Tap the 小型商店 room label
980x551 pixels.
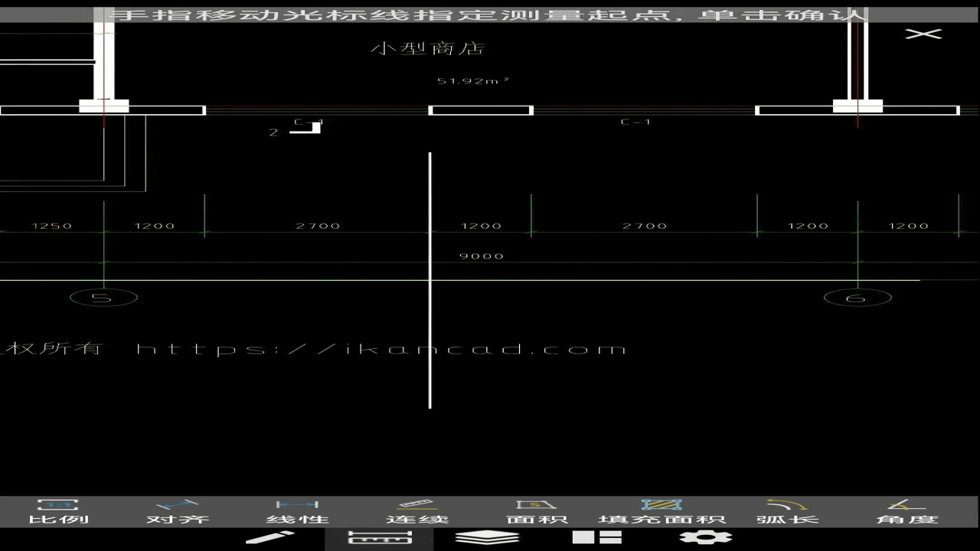428,48
